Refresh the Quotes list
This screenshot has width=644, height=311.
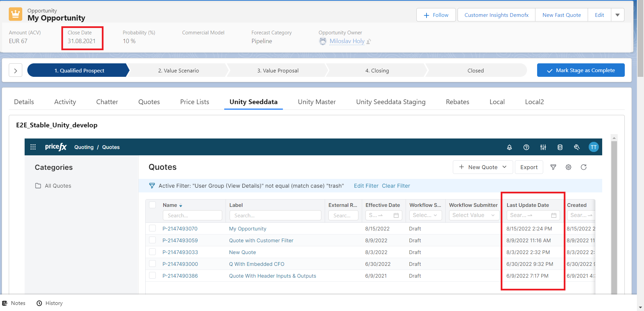[x=583, y=167]
